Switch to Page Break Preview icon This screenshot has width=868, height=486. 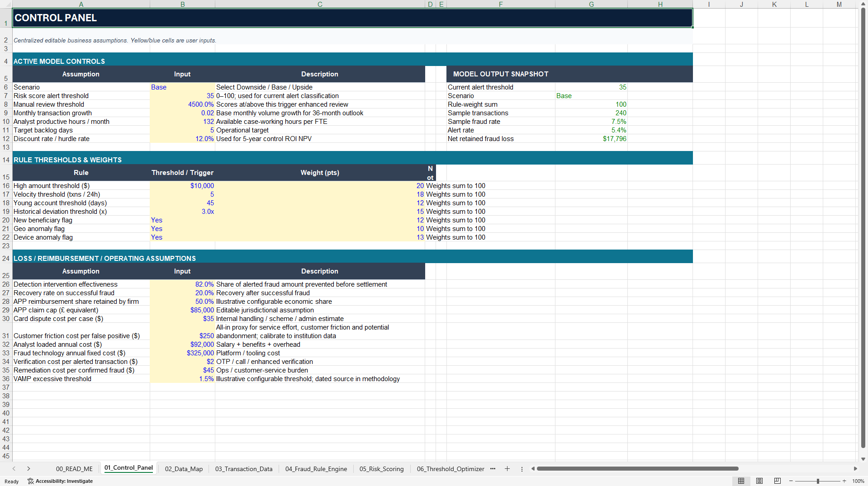[778, 481]
